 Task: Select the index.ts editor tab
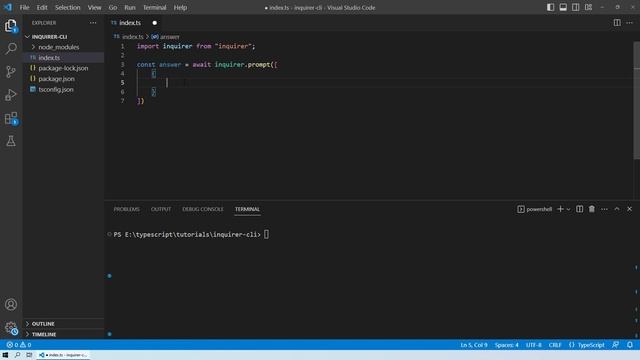click(134, 23)
